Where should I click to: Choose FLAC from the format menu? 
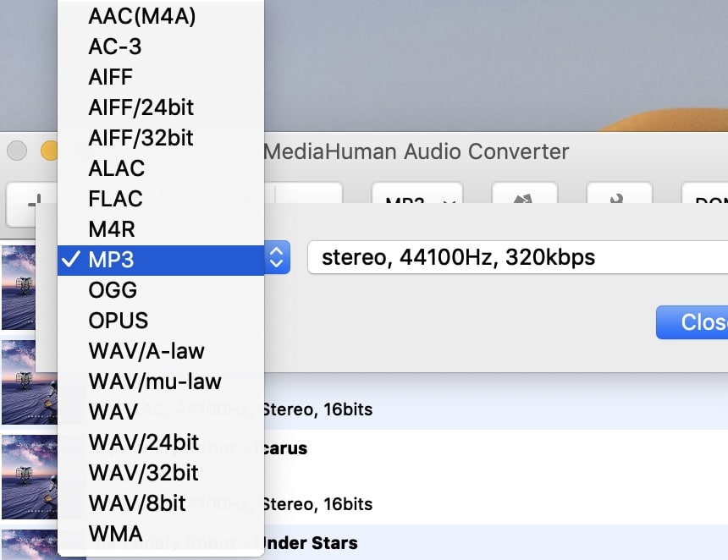point(161,199)
